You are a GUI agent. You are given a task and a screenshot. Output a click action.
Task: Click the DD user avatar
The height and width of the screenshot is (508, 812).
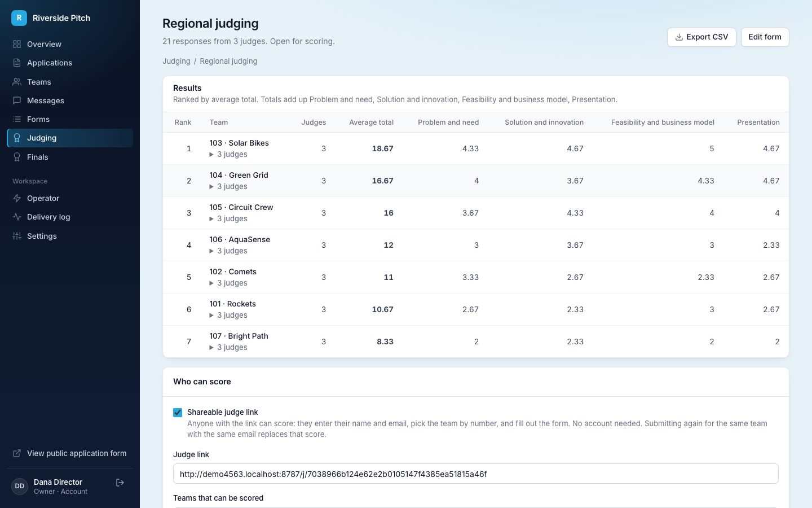click(20, 486)
